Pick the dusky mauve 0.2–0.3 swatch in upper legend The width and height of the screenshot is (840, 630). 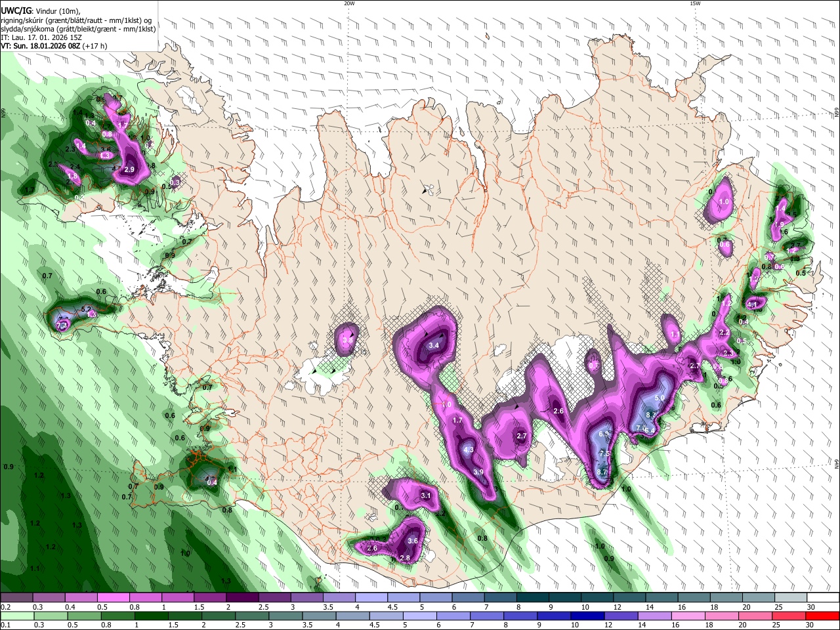(16, 597)
